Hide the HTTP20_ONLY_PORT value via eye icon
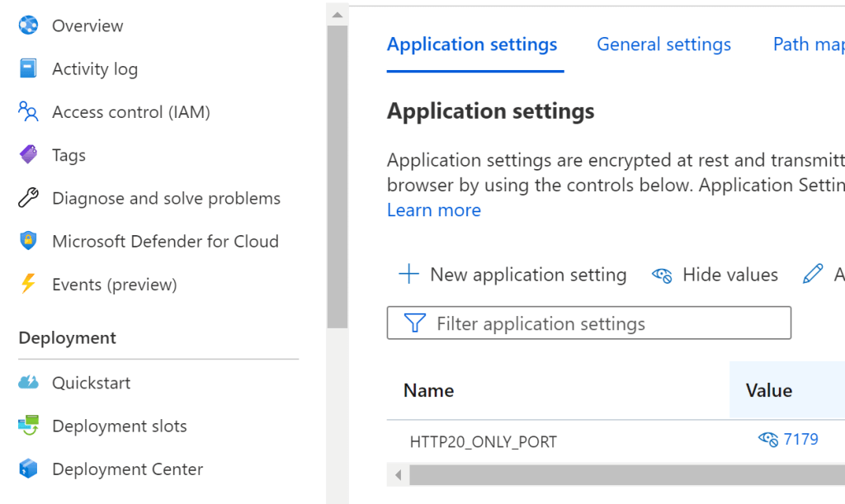The width and height of the screenshot is (845, 504). click(767, 440)
